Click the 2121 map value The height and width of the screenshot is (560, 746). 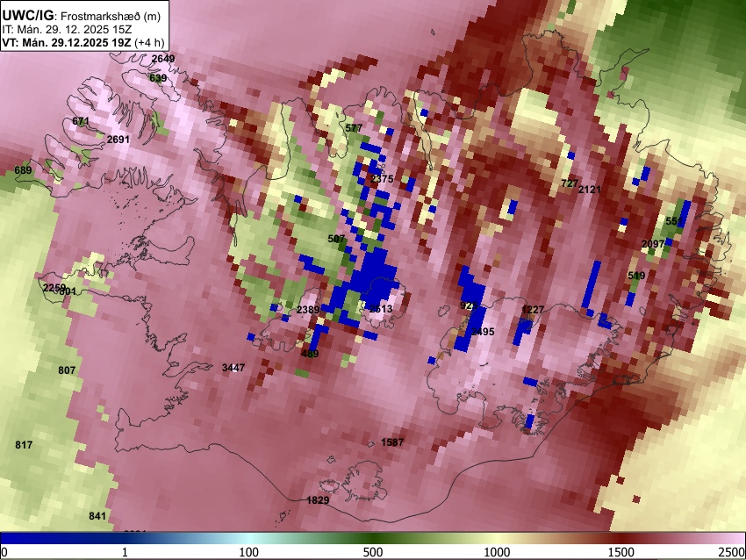pos(590,190)
